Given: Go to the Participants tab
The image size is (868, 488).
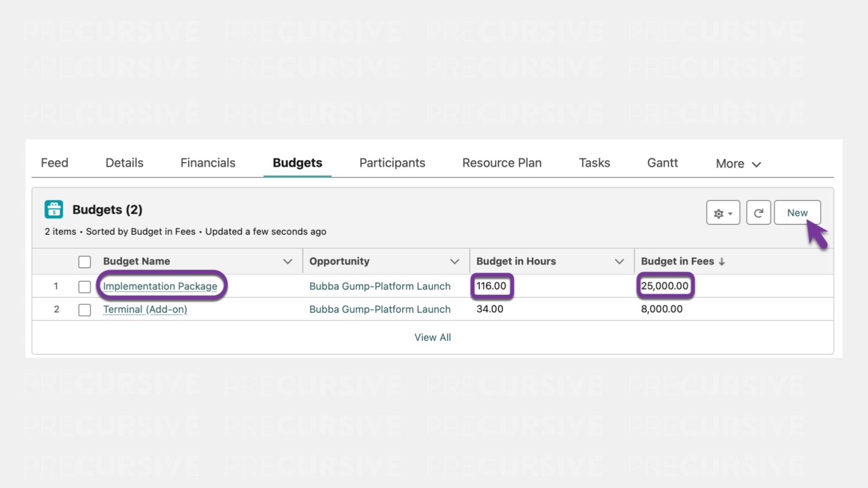Looking at the screenshot, I should tap(392, 163).
